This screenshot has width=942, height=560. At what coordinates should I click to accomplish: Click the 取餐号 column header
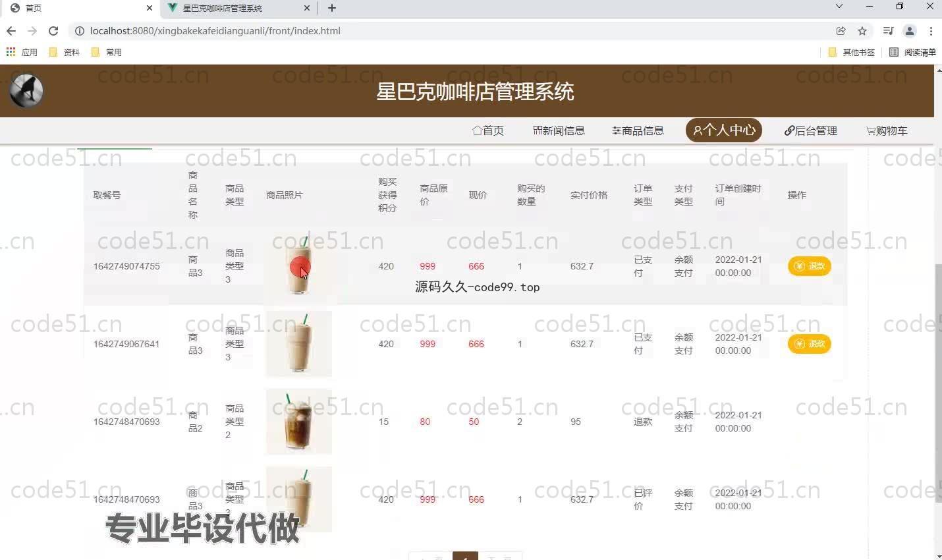point(107,195)
